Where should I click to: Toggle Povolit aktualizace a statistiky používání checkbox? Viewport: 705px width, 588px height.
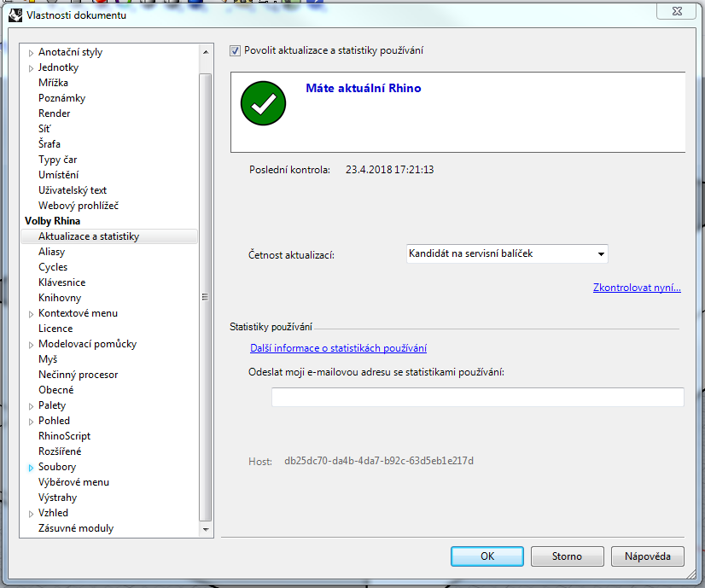(x=235, y=51)
